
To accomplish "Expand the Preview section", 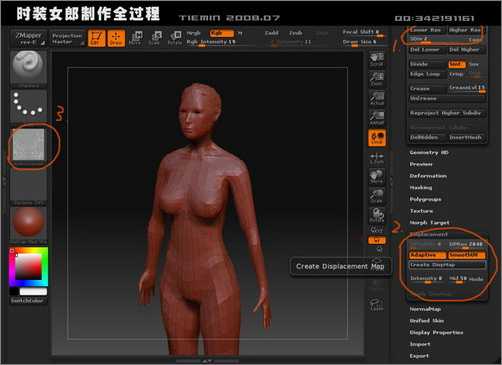I will 421,164.
